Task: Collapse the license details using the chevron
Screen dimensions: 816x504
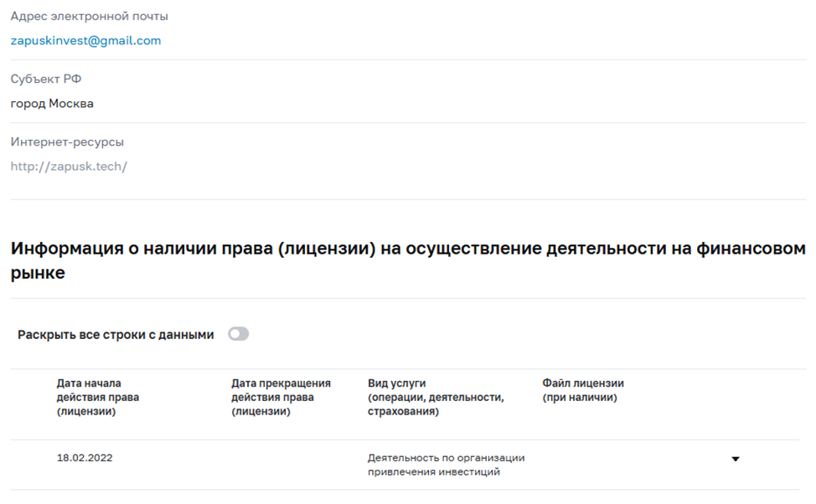Action: (735, 458)
